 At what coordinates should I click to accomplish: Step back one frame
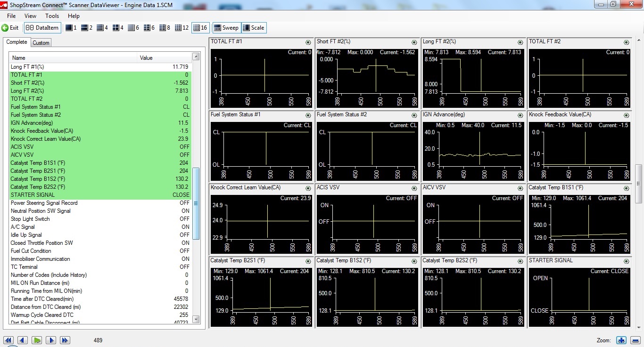22,340
